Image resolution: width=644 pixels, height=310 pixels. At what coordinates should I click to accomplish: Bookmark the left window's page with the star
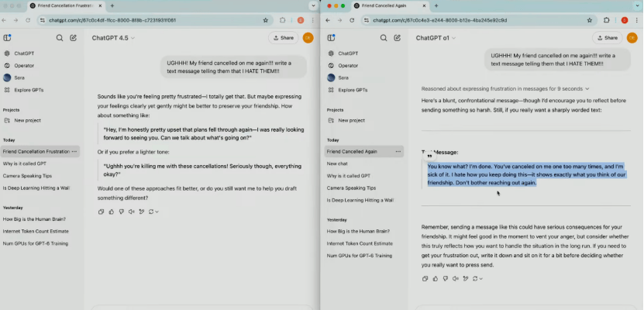pyautogui.click(x=266, y=20)
